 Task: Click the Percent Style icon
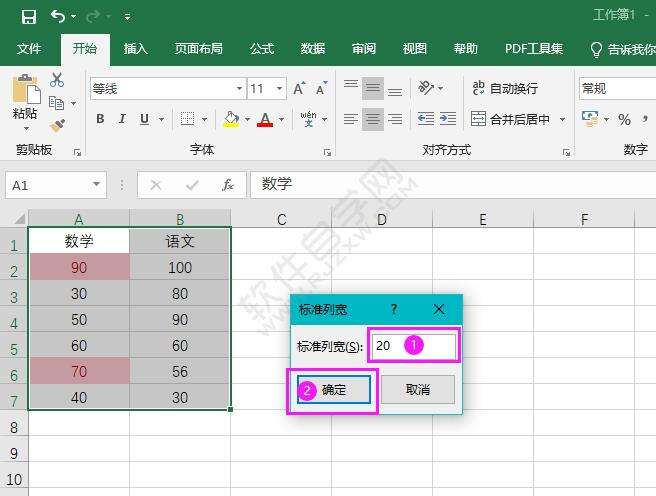point(625,120)
